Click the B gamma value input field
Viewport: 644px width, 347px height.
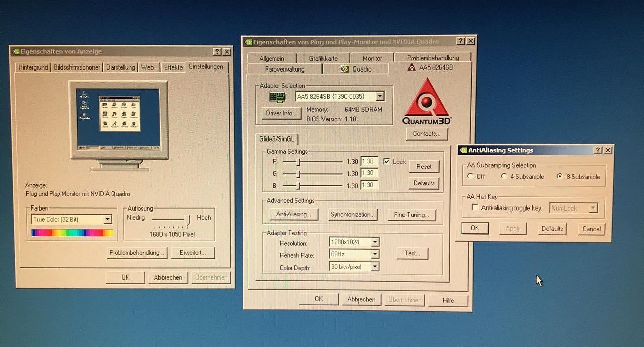369,185
